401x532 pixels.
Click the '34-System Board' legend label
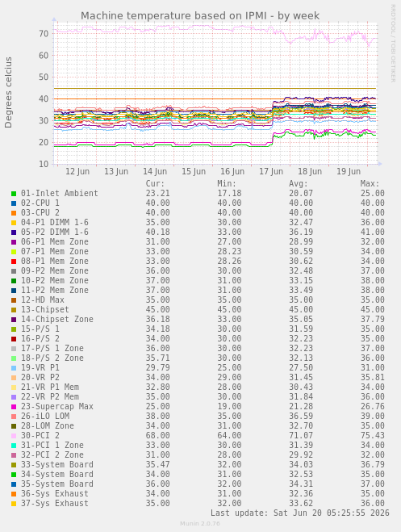pyautogui.click(x=57, y=474)
